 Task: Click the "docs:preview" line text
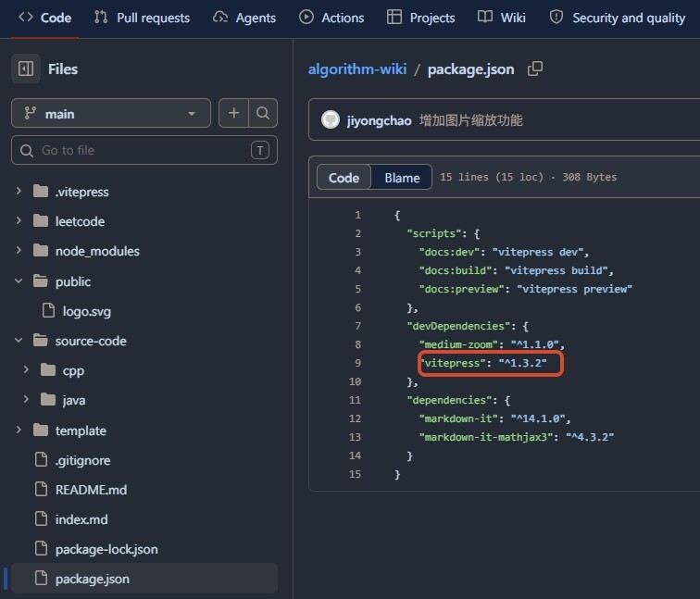click(525, 289)
